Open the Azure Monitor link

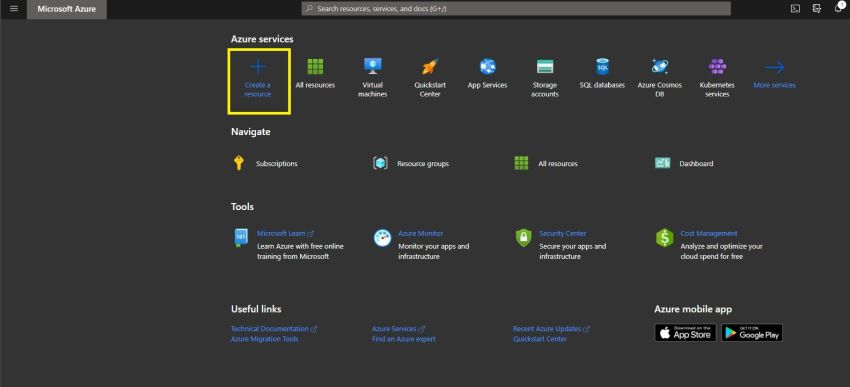[x=420, y=234]
